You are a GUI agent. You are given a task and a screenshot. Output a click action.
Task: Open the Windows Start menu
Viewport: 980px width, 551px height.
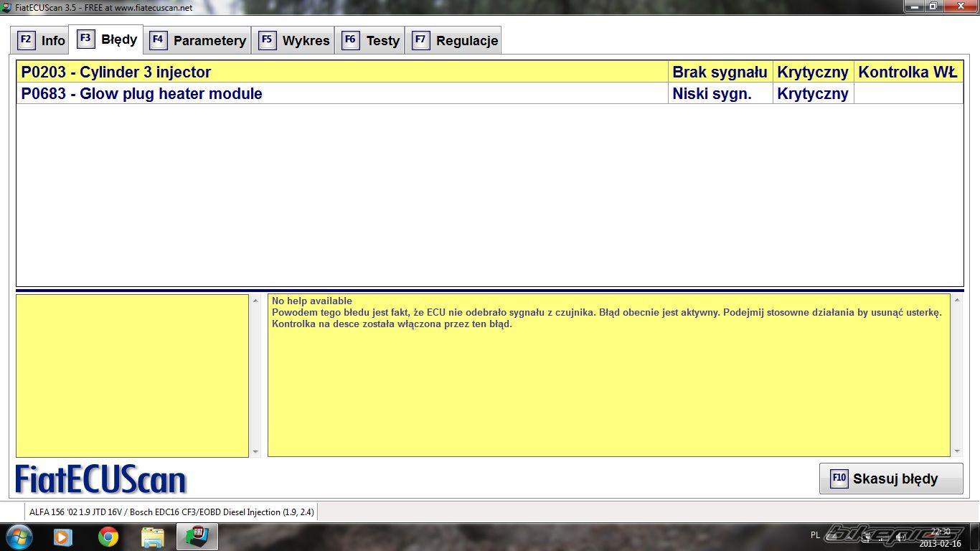pyautogui.click(x=18, y=537)
